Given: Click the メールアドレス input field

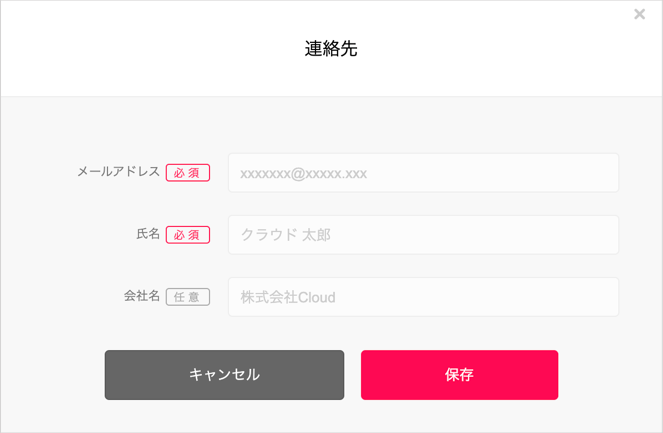Looking at the screenshot, I should click(423, 173).
